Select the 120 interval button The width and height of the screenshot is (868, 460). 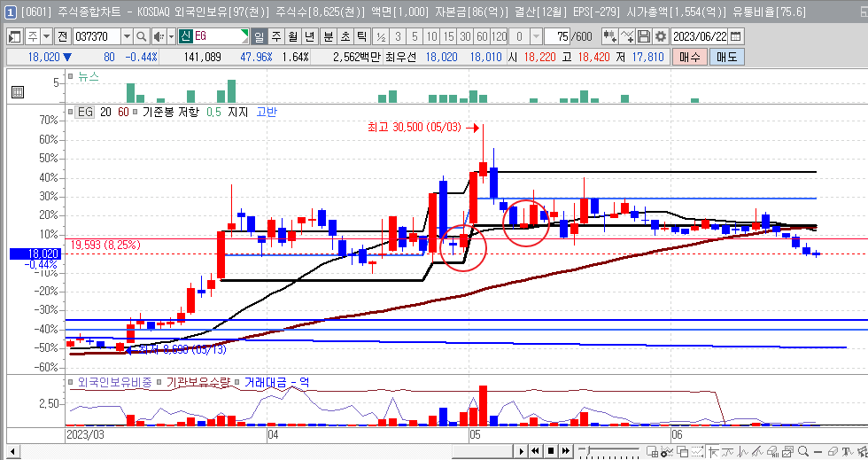click(499, 36)
